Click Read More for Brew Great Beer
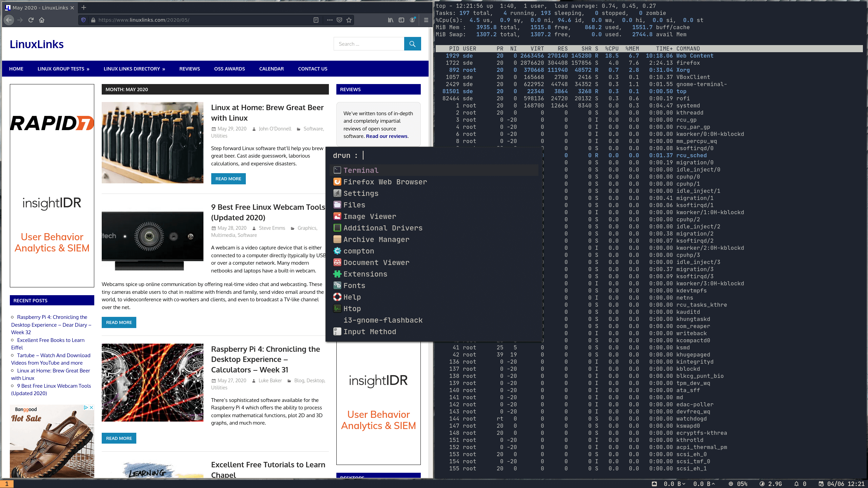The width and height of the screenshot is (868, 488). [x=228, y=179]
